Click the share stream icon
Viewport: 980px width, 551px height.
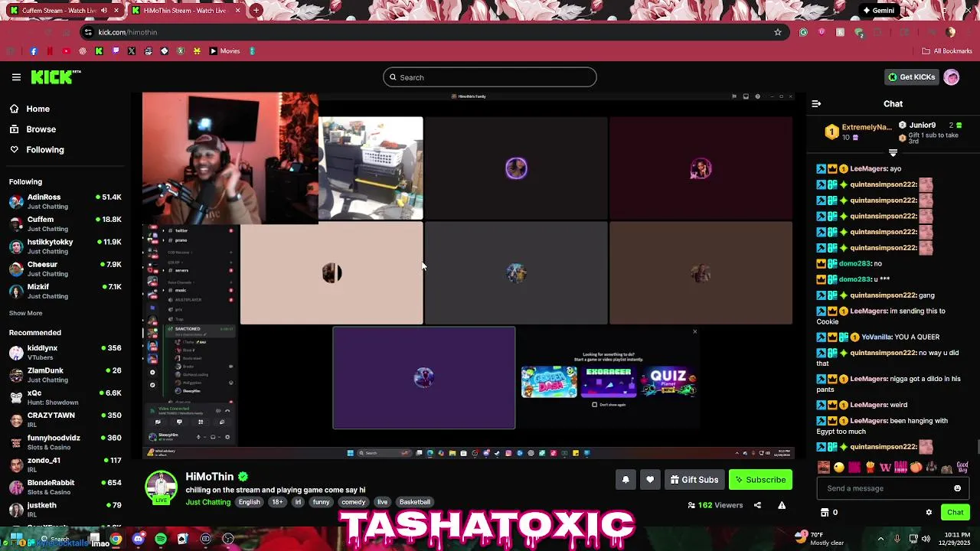(757, 505)
